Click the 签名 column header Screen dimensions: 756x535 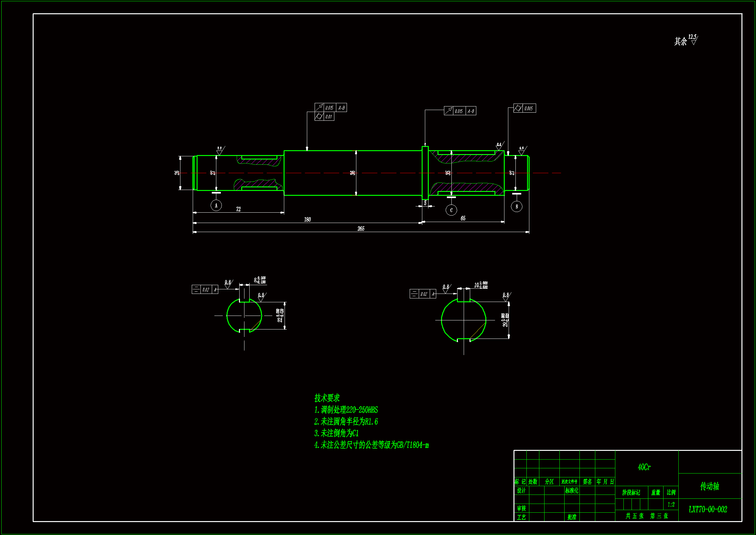tap(587, 482)
